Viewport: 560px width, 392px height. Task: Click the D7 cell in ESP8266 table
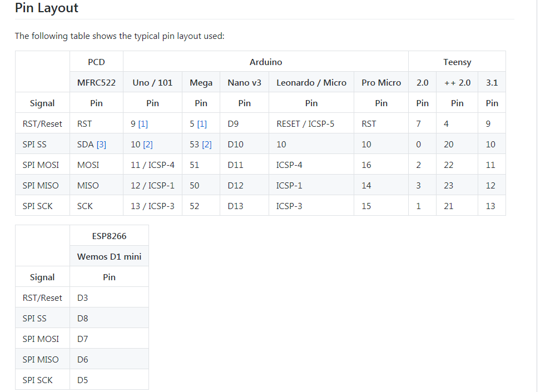(110, 339)
